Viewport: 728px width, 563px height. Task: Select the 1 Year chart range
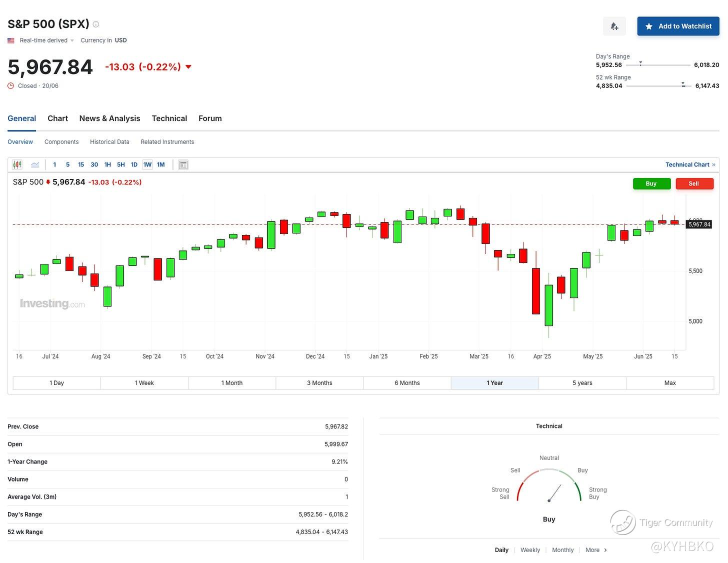[x=495, y=383]
